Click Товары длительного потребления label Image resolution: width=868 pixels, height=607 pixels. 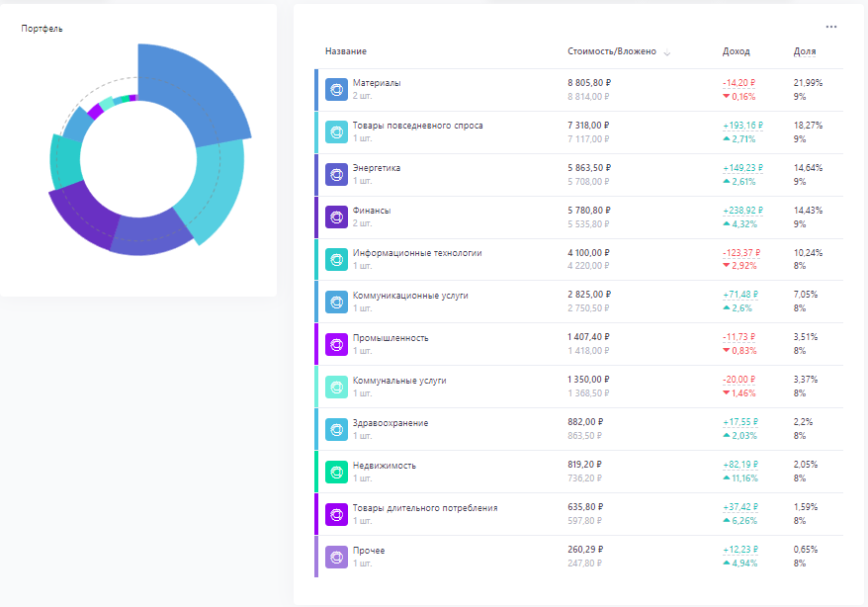424,508
